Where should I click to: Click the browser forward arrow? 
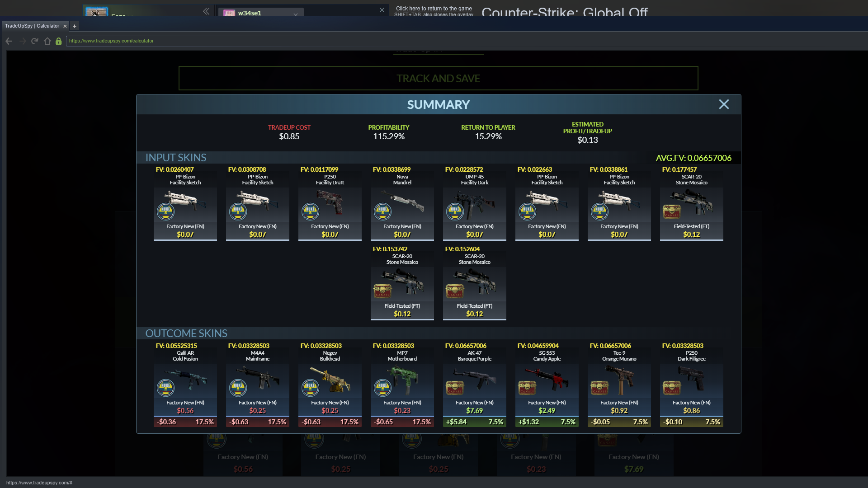[x=22, y=41]
